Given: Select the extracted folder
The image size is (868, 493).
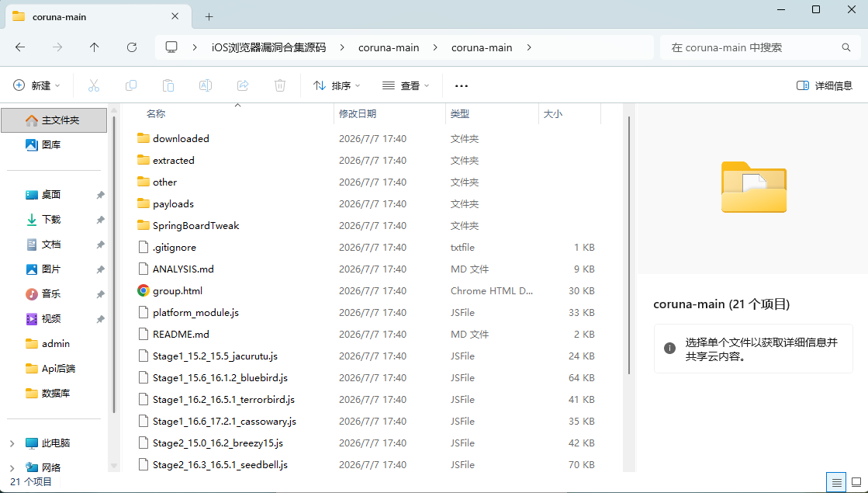Looking at the screenshot, I should coord(173,160).
